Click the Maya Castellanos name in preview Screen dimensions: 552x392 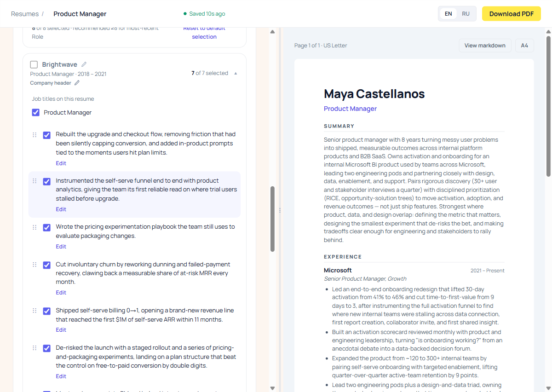coord(374,94)
